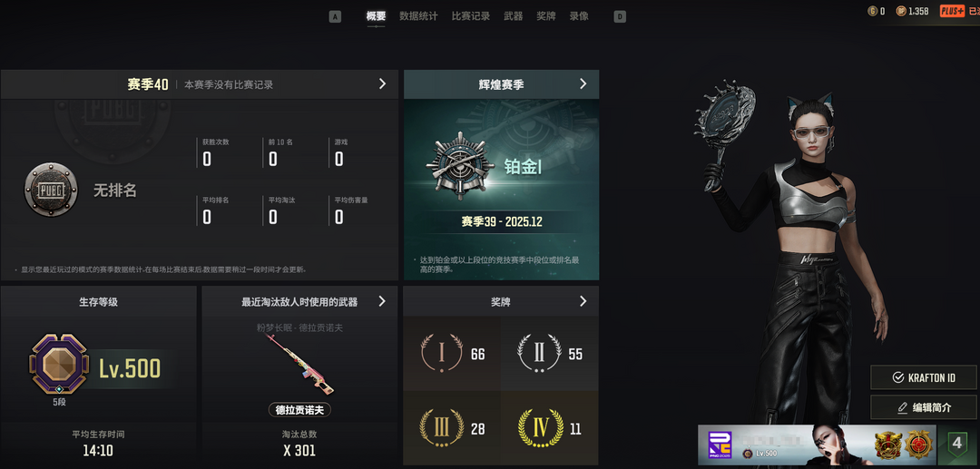980x469 pixels.
Task: Select the gold medal IV laurel icon
Action: pos(540,428)
